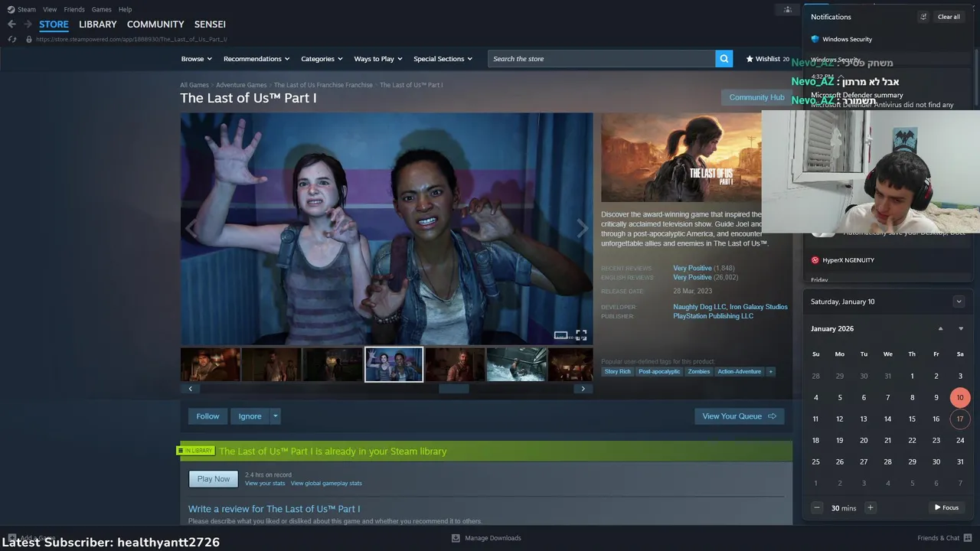
Task: Click the Community Hub button
Action: tap(756, 97)
